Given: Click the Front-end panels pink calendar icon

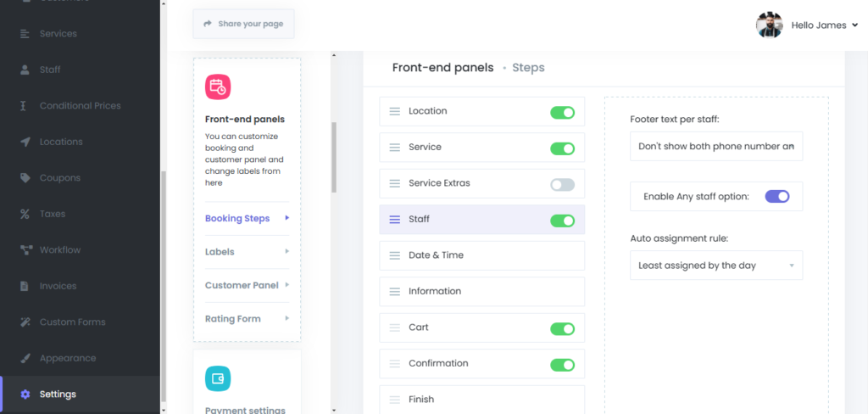Looking at the screenshot, I should 218,87.
